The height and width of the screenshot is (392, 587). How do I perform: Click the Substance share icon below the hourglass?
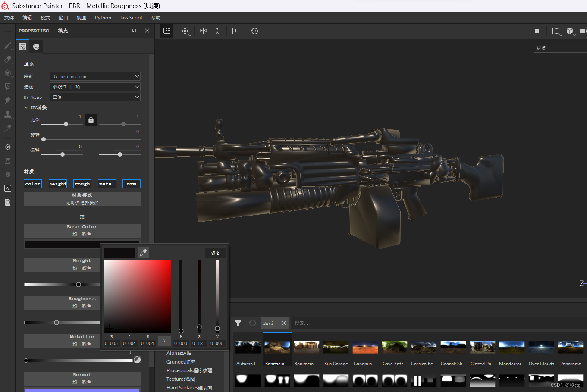[x=8, y=175]
